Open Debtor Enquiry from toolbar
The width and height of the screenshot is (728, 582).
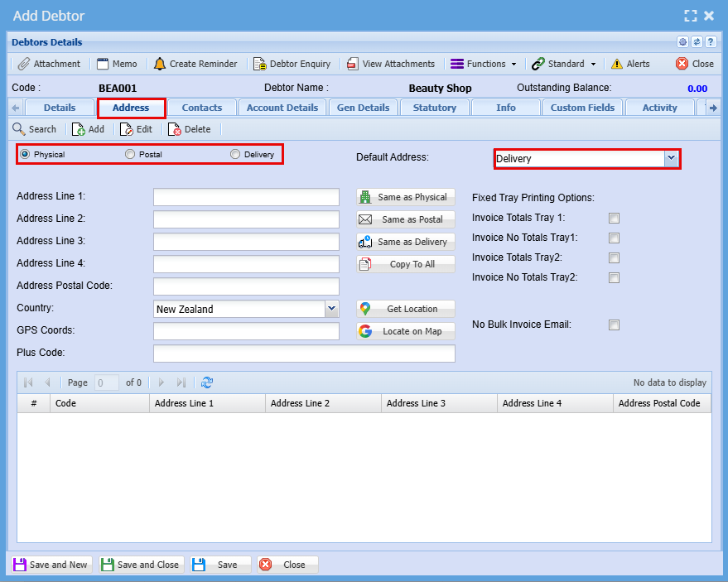click(x=292, y=64)
